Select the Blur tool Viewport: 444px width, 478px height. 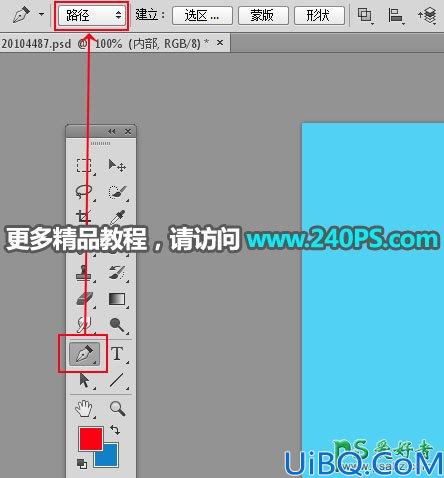coord(84,325)
